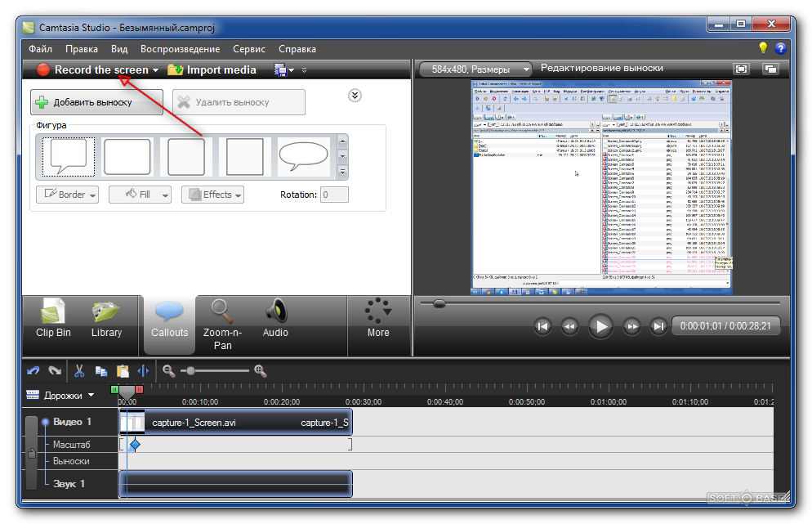
Task: Open the Сервис menu
Action: pyautogui.click(x=249, y=49)
